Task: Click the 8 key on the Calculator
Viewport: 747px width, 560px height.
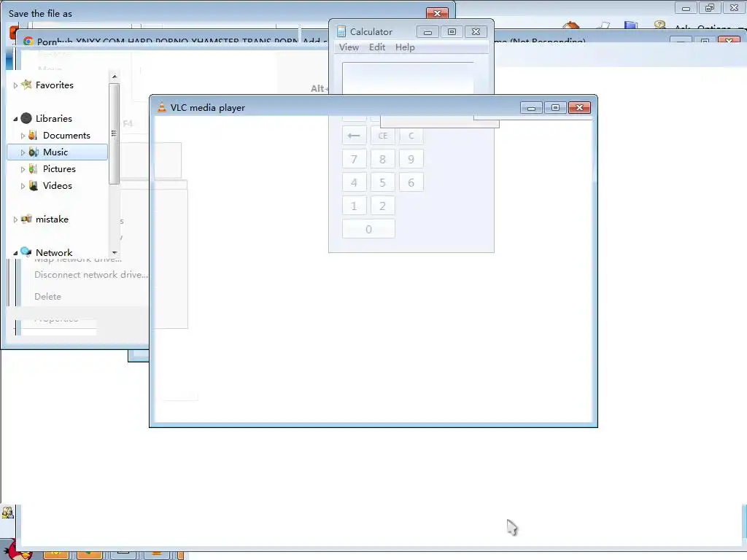Action: coord(382,159)
